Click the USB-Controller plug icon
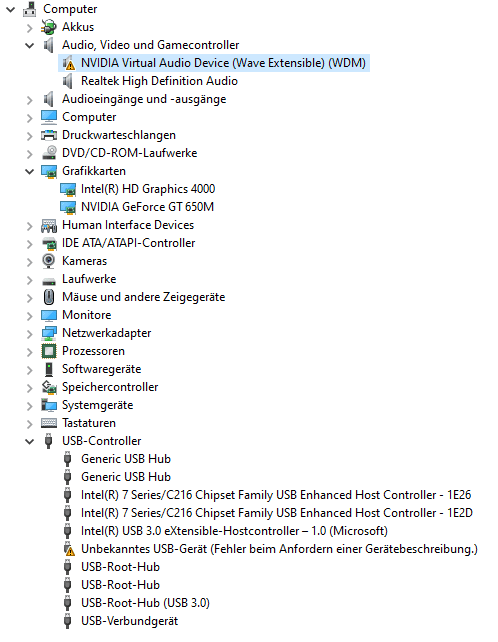 pos(48,441)
